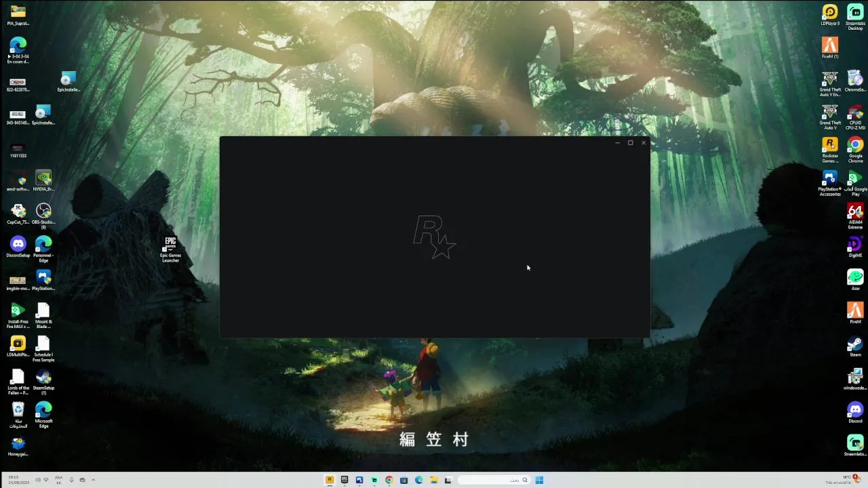This screenshot has width=868, height=488.
Task: Open Schedule I Free Sample file
Action: click(x=43, y=349)
